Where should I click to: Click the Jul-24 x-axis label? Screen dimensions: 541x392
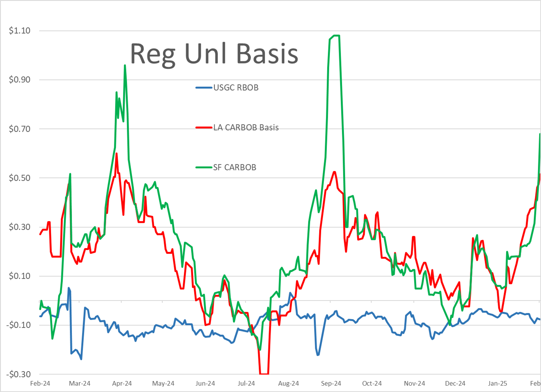[x=246, y=383]
